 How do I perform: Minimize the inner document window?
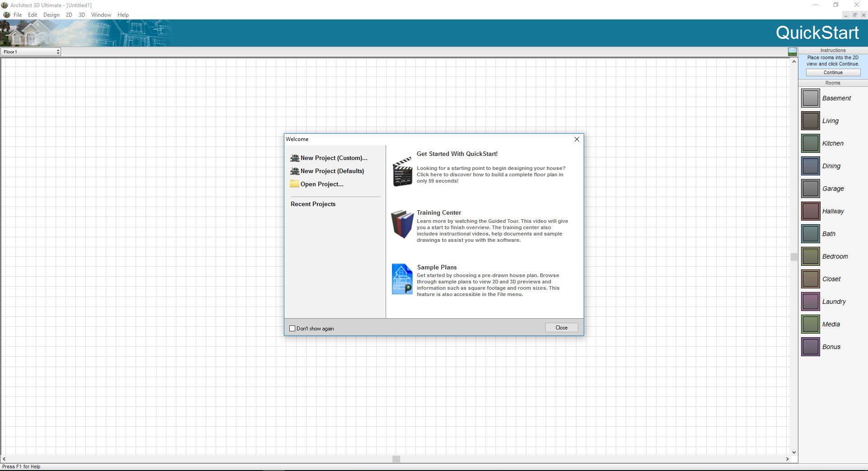pos(845,15)
